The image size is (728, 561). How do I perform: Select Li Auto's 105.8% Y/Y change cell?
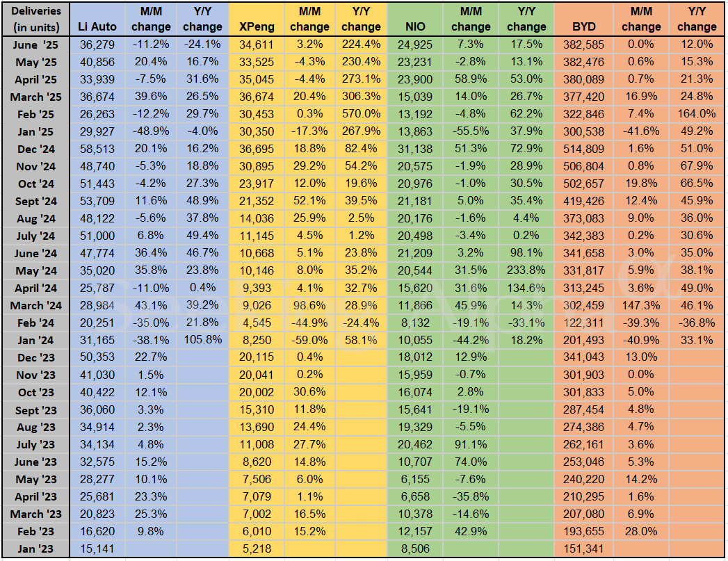(202, 340)
